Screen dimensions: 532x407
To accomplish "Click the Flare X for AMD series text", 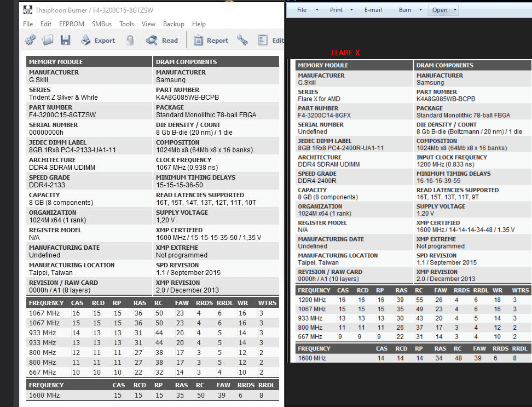I will [x=319, y=99].
